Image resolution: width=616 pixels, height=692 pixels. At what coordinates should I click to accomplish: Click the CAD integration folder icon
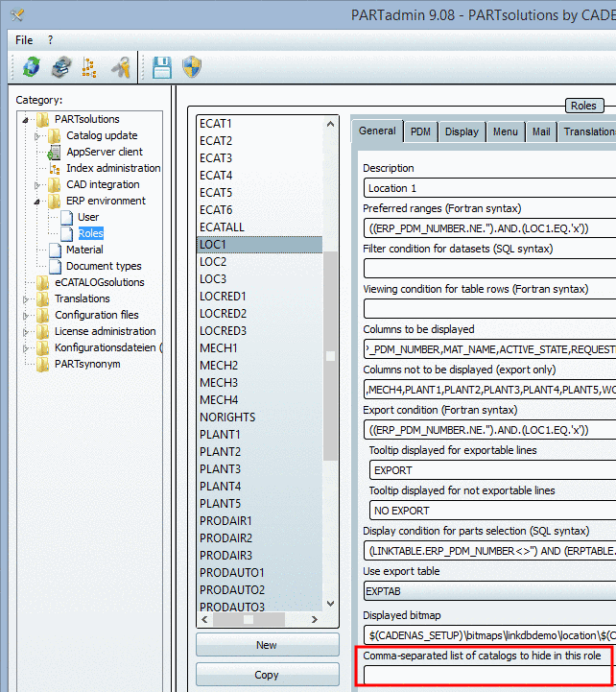pyautogui.click(x=55, y=185)
